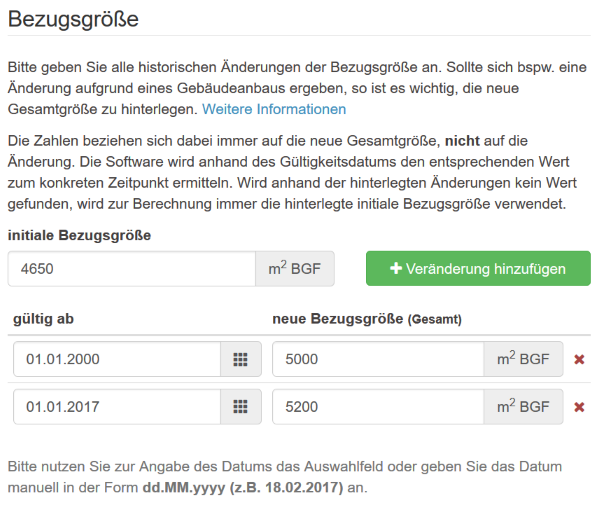Click the plus icon in the green button
This screenshot has width=609, height=510.
click(x=396, y=269)
